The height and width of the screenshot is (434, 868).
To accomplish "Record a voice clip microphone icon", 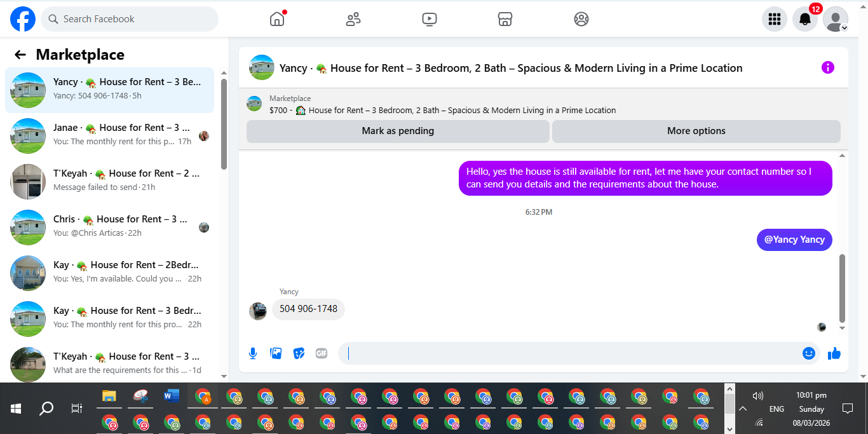I will [x=253, y=353].
